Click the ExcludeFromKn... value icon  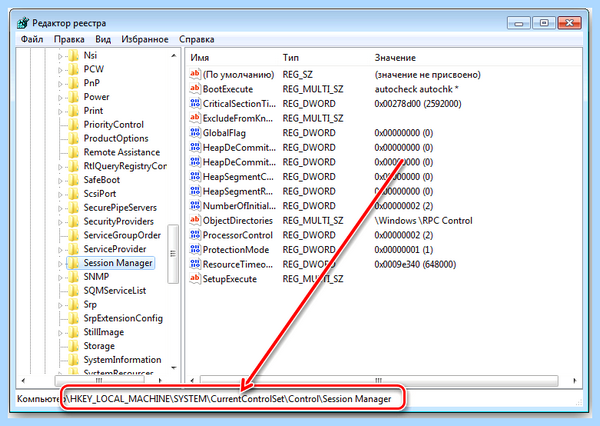click(x=195, y=118)
